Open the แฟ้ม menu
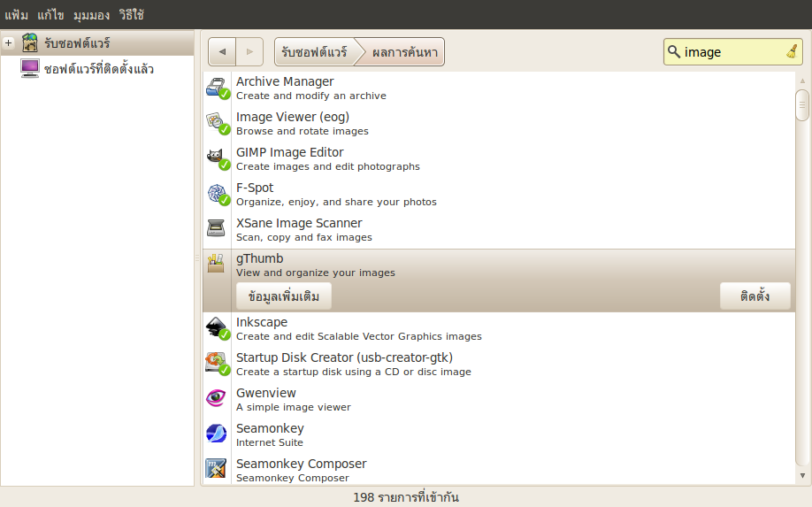The width and height of the screenshot is (812, 507). click(16, 15)
